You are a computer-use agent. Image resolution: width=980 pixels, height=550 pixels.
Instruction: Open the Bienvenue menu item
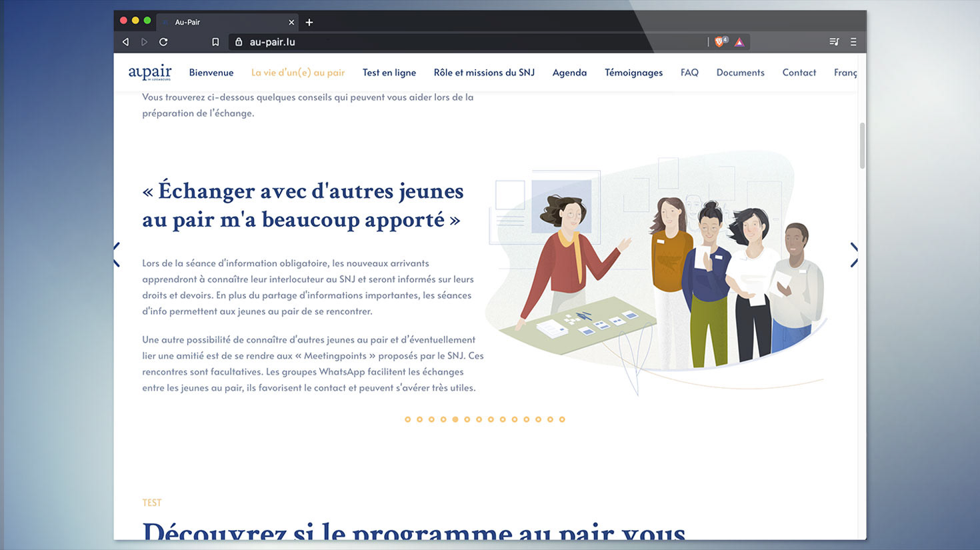211,73
